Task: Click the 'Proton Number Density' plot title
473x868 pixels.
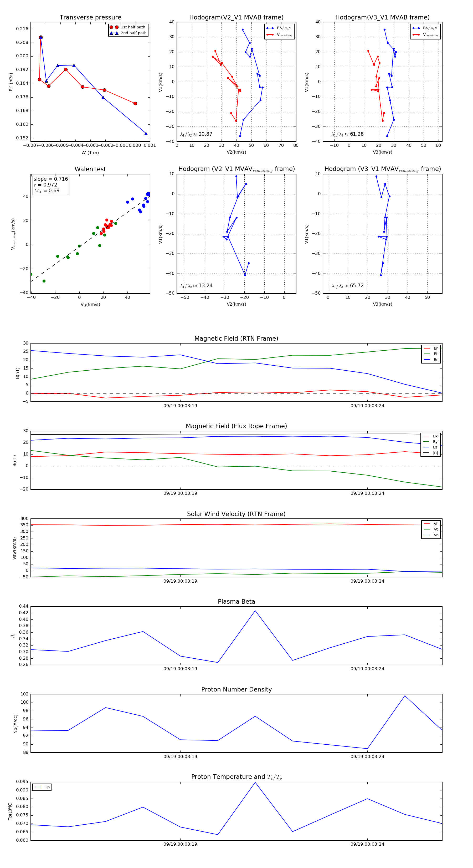Action: pos(236,689)
